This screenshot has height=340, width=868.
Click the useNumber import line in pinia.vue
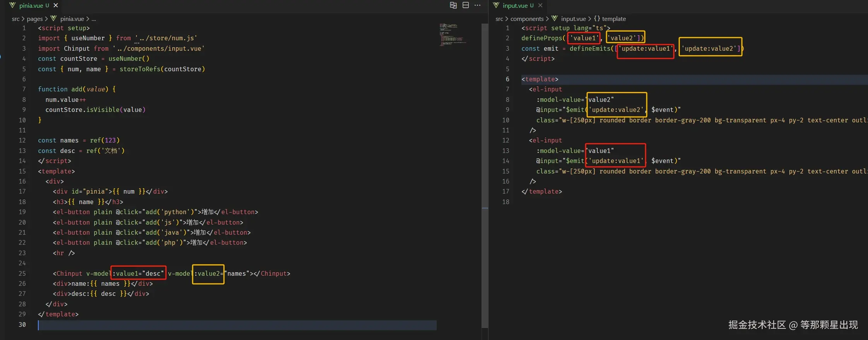tap(118, 38)
